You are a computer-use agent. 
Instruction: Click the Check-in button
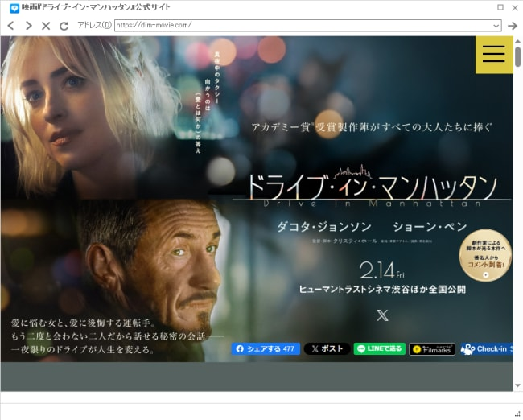487,349
